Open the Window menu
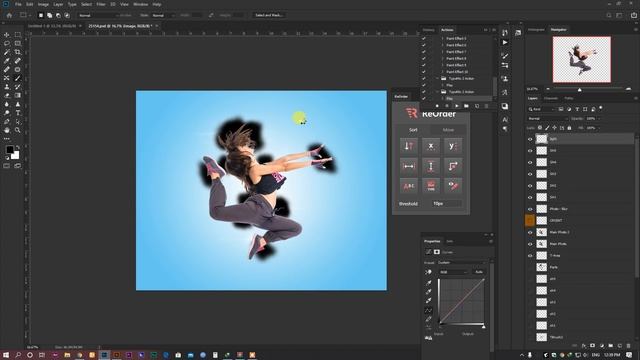 coord(140,4)
